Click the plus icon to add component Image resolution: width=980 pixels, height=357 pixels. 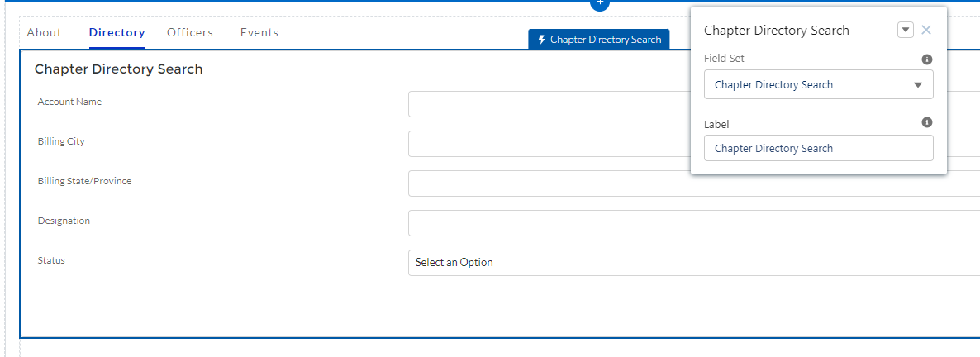601,3
